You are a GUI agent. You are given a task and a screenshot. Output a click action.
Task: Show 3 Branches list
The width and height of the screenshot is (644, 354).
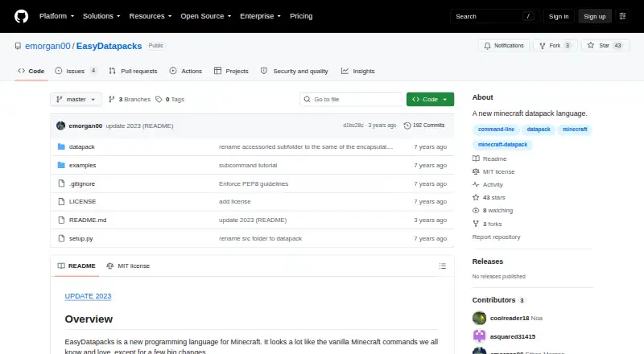coord(130,100)
